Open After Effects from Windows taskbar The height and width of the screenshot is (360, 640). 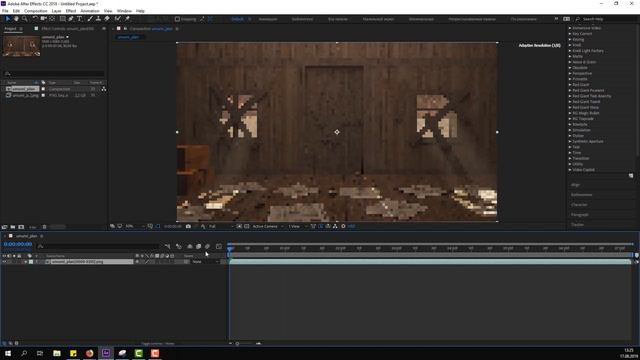[x=106, y=353]
